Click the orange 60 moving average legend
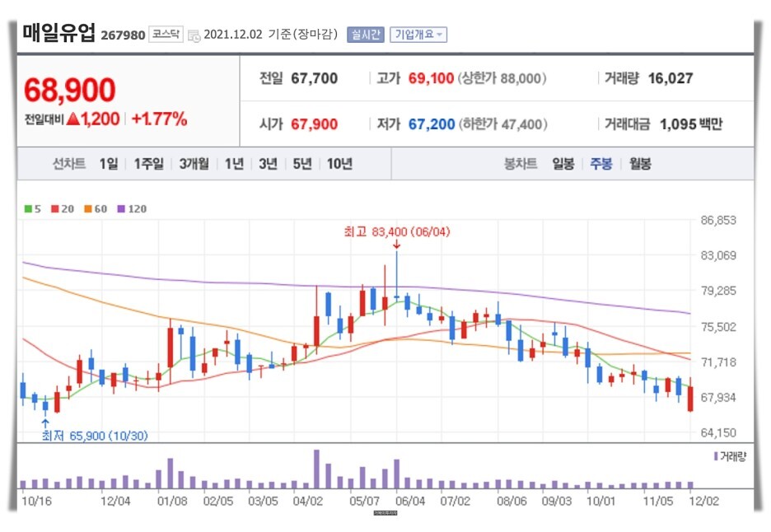 [x=96, y=209]
